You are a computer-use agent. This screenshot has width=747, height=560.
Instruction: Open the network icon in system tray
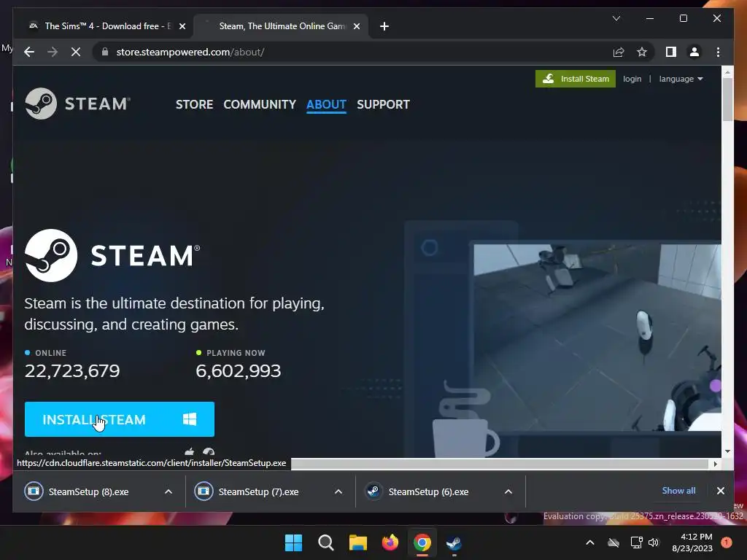click(x=636, y=542)
